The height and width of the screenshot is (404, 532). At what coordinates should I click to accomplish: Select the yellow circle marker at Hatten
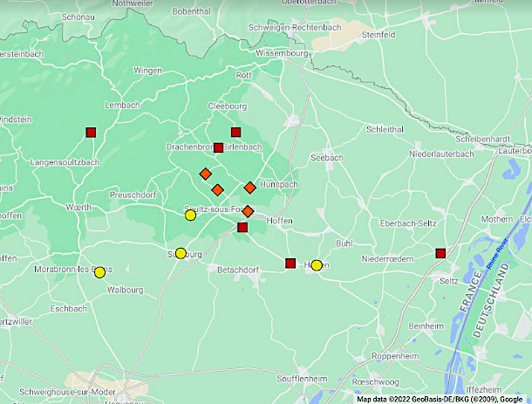(x=317, y=265)
